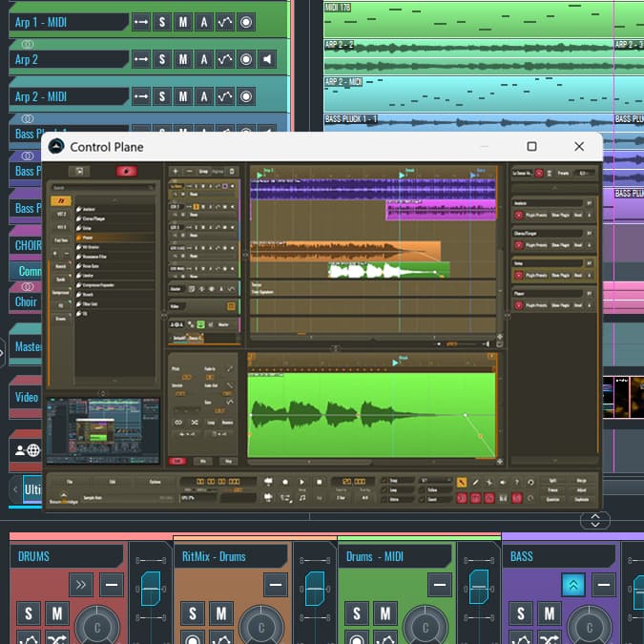644x644 pixels.
Task: Click the left arrow beside the Ulti tab
Action: coord(15,489)
